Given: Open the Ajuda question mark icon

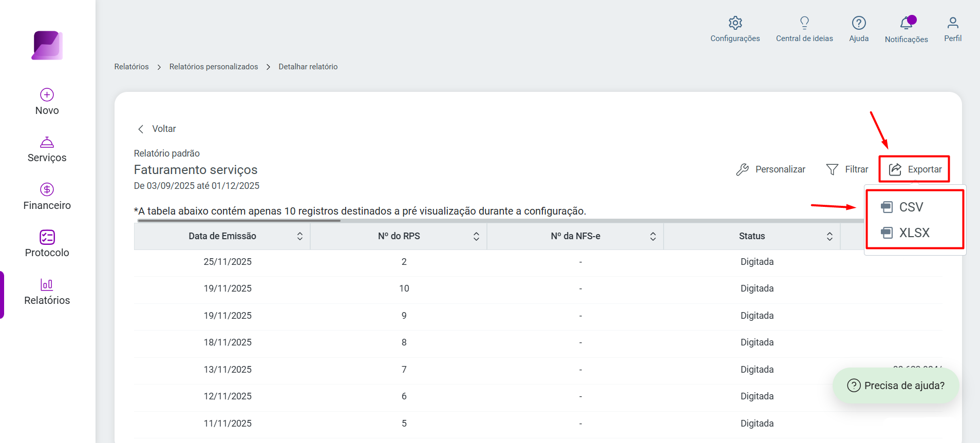Looking at the screenshot, I should coord(859,23).
